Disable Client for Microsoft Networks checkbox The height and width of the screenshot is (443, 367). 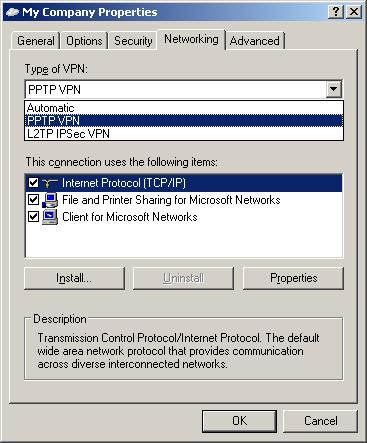point(33,217)
